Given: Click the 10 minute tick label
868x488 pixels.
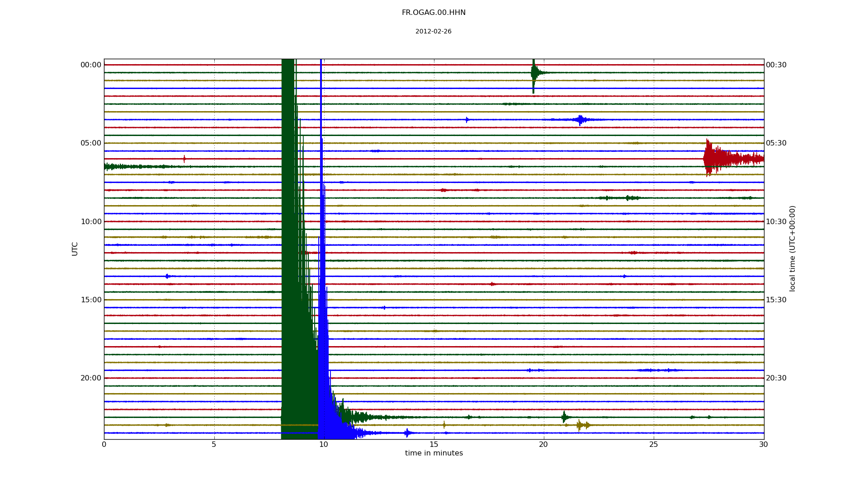Looking at the screenshot, I should pos(324,445).
